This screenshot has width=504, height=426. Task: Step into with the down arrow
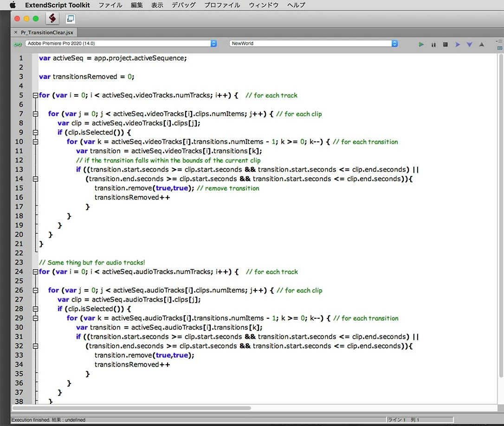tap(469, 45)
